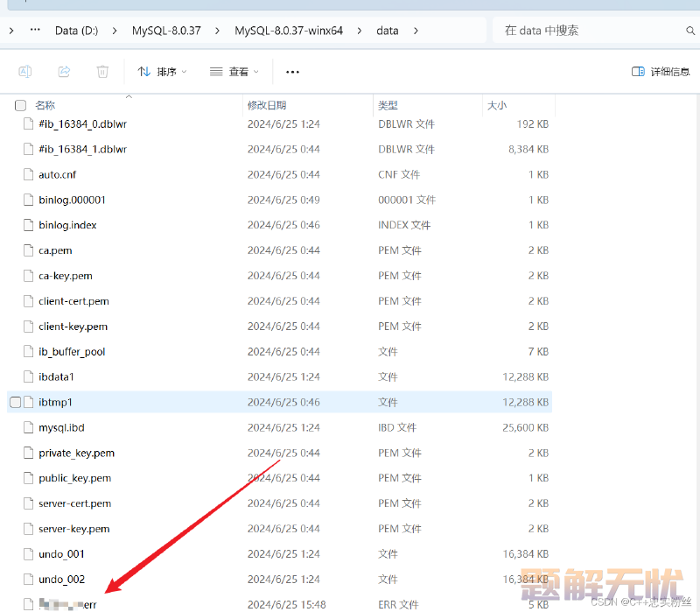
Task: Click the file icon of binlog.000001
Action: 28,200
